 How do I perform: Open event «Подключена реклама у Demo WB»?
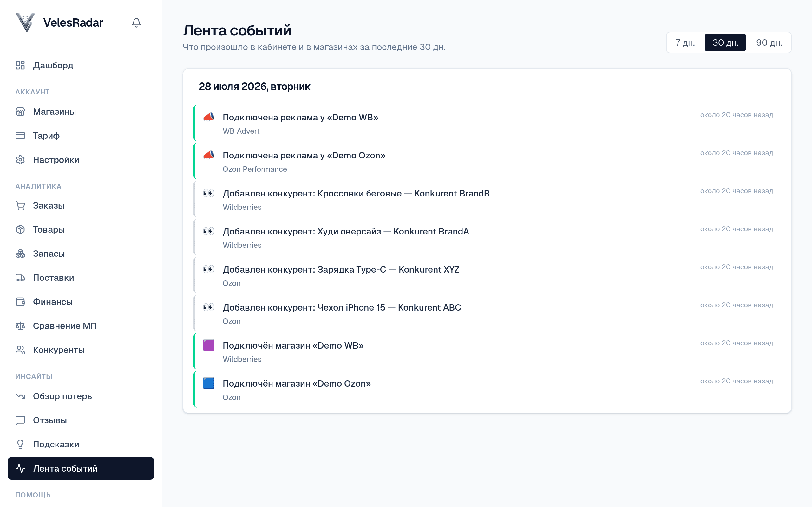[488, 123]
